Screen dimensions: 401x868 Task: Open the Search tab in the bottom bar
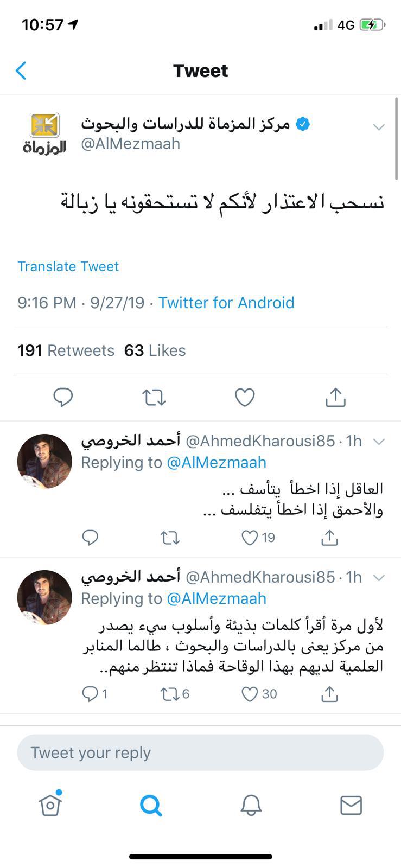[151, 805]
